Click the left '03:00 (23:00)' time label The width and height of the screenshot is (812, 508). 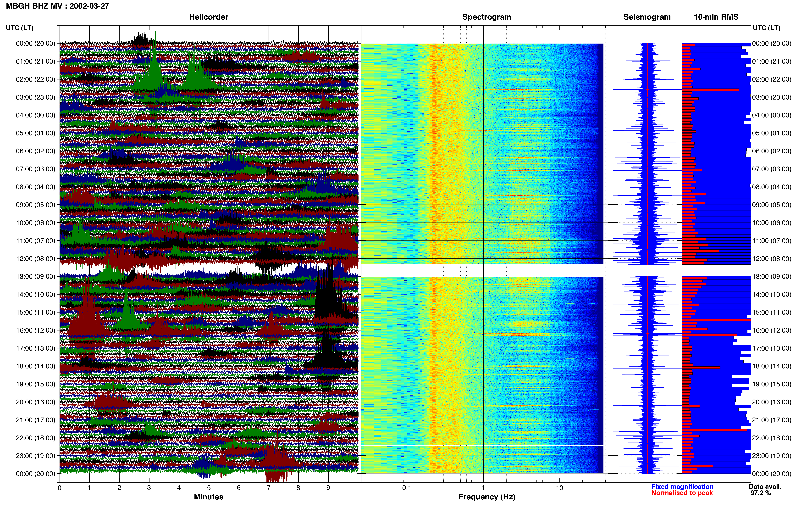coord(36,97)
